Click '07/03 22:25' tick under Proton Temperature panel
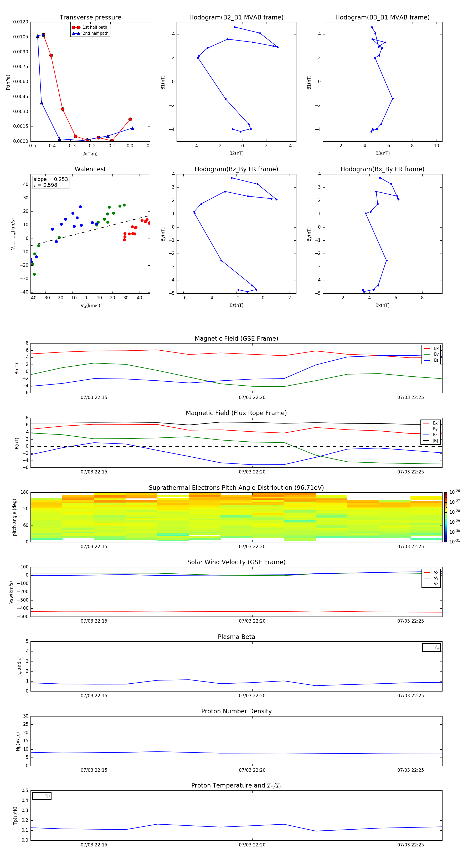This screenshot has width=473, height=868. pyautogui.click(x=410, y=845)
